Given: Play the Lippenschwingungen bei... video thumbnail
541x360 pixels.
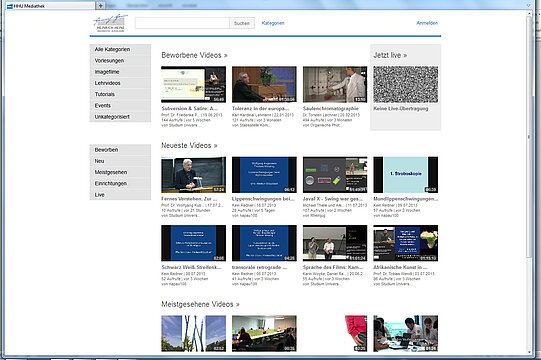Looking at the screenshot, I should point(264,175).
